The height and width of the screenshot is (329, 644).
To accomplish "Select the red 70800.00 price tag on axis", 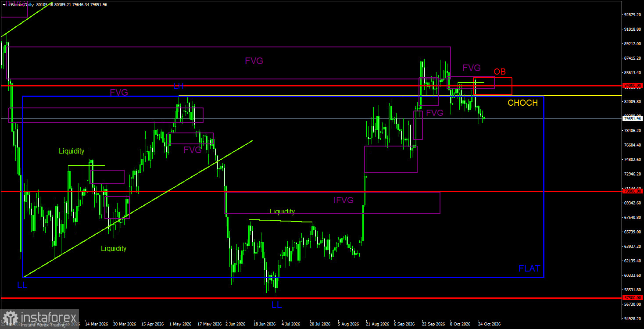I will [633, 191].
